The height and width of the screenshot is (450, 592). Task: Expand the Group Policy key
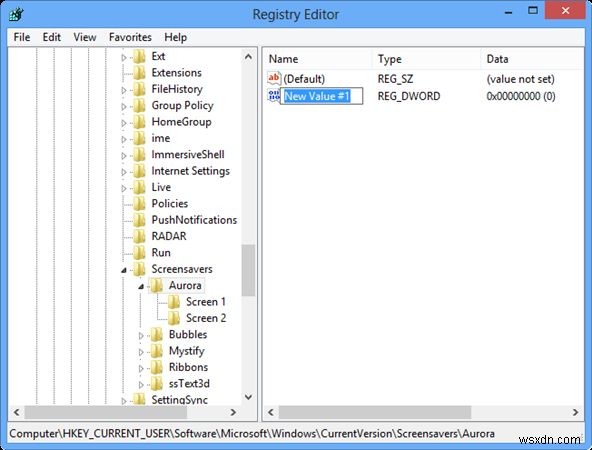pos(124,106)
